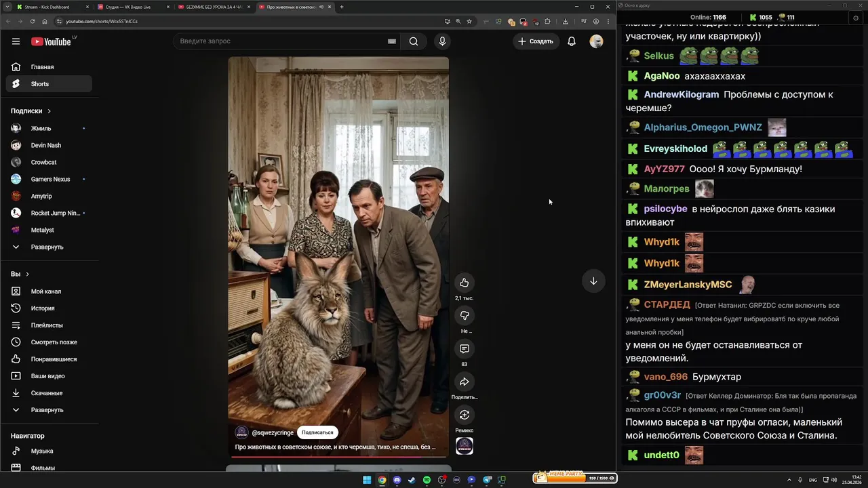Bookmark this page with star icon
868x488 pixels.
(x=469, y=21)
